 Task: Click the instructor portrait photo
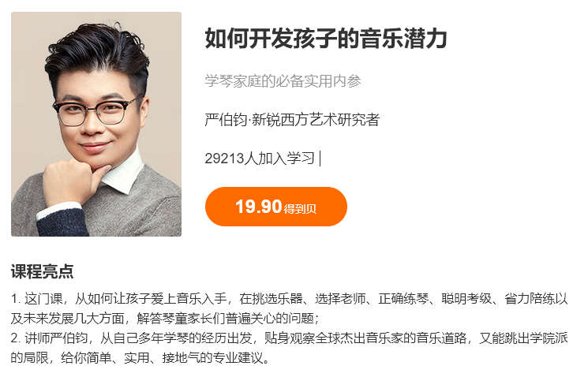point(96,124)
